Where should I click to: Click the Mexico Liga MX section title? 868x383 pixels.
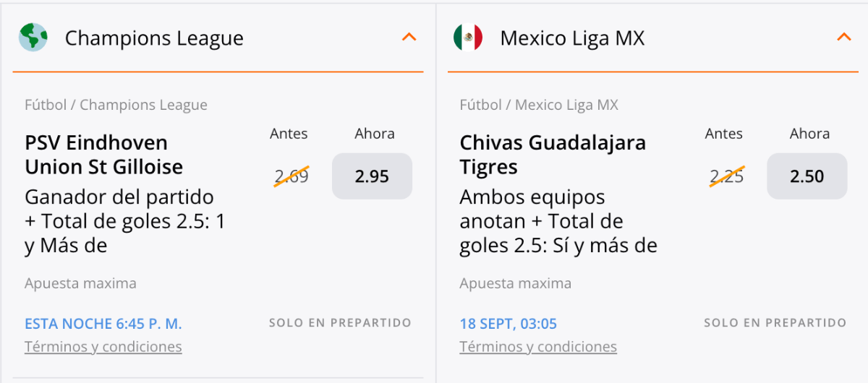(572, 38)
